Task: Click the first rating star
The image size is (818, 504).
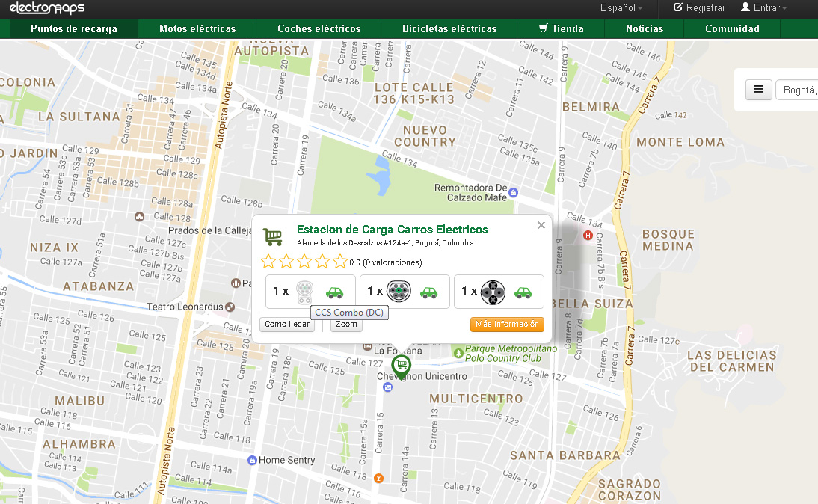Action: click(x=268, y=262)
